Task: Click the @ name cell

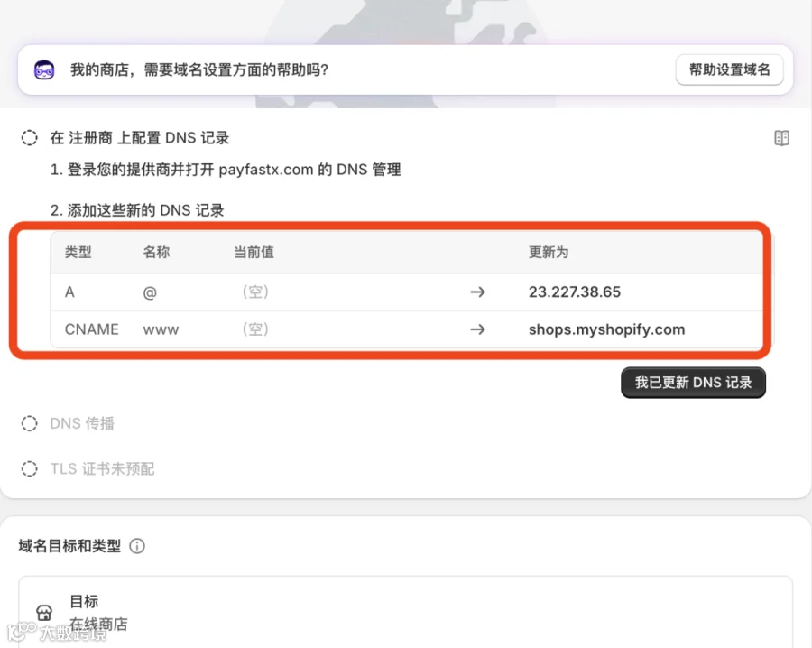Action: tap(150, 292)
